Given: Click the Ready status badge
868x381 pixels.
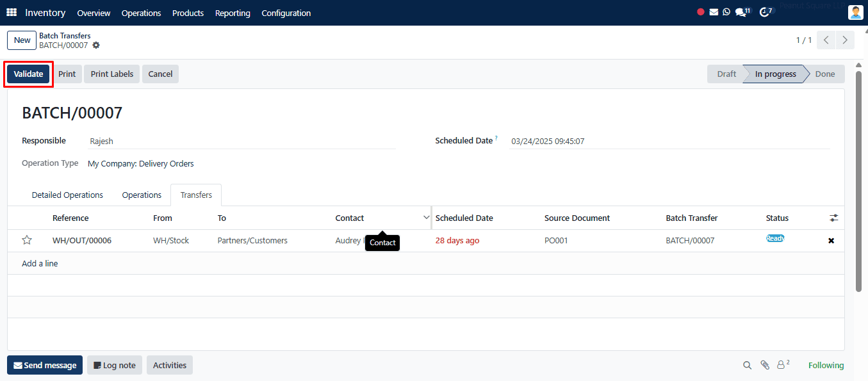Looking at the screenshot, I should click(x=775, y=238).
